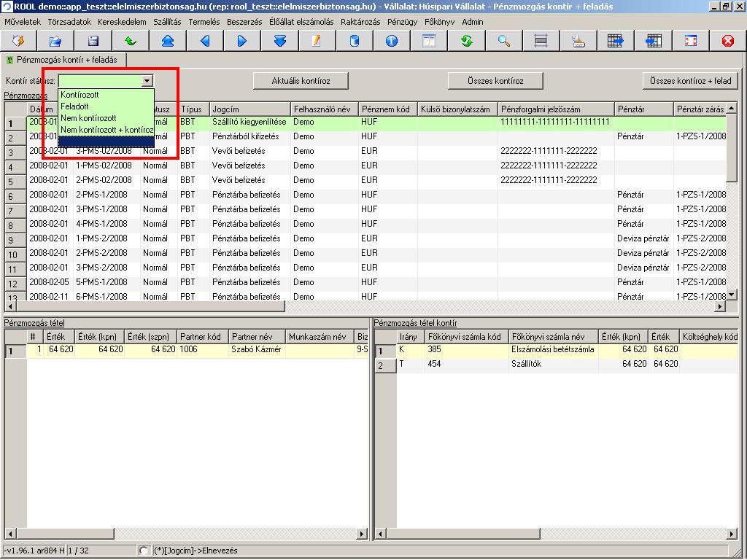Click the green refresh arrows icon
The height and width of the screenshot is (560, 747).
[x=466, y=41]
